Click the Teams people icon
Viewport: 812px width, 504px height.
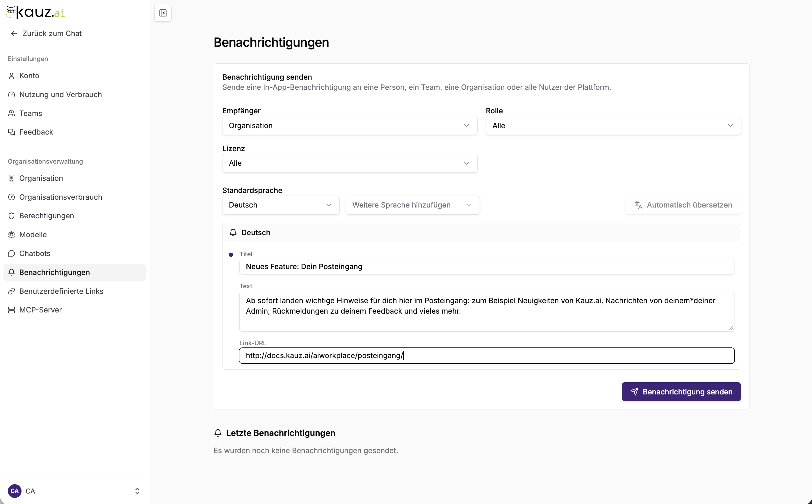coord(12,113)
